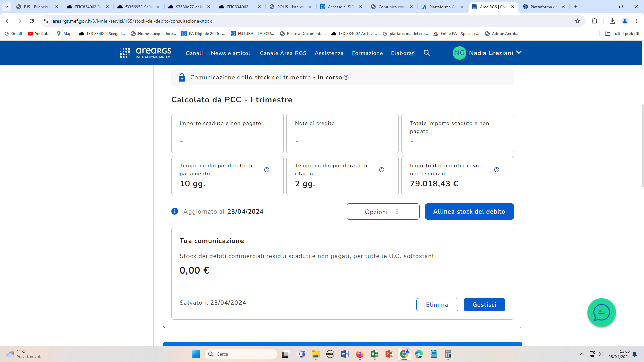Image resolution: width=644 pixels, height=362 pixels.
Task: Click the browser address bar URL
Action: pos(132,21)
